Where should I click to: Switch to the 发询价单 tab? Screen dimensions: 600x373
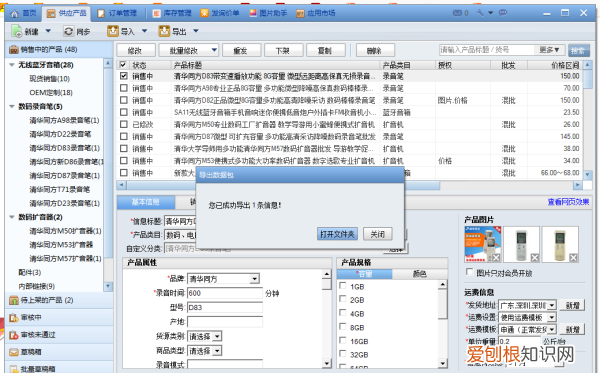(220, 13)
